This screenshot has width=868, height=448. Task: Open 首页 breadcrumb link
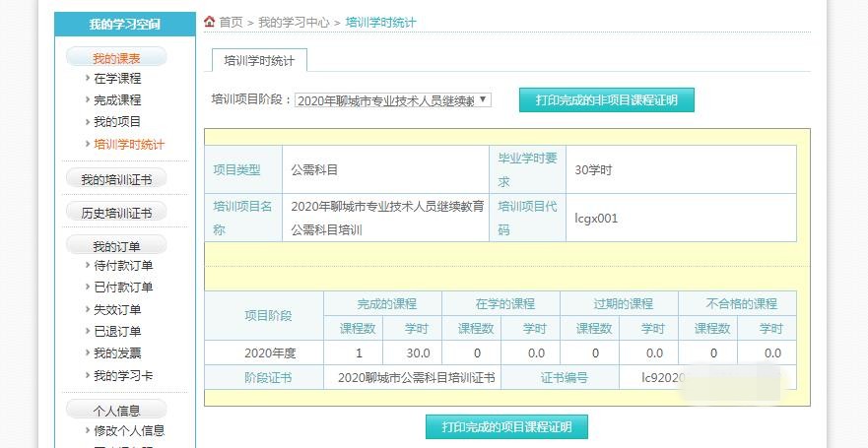pyautogui.click(x=231, y=22)
